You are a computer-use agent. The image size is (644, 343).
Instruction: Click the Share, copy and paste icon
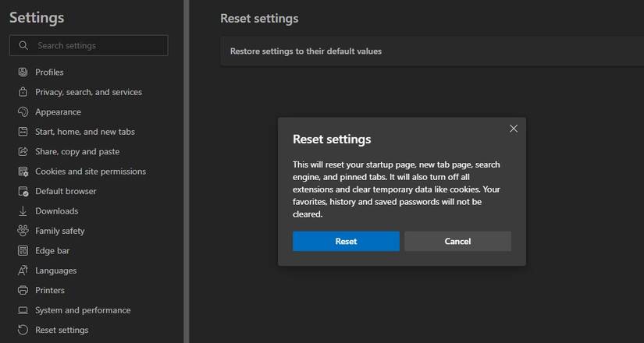tap(23, 152)
